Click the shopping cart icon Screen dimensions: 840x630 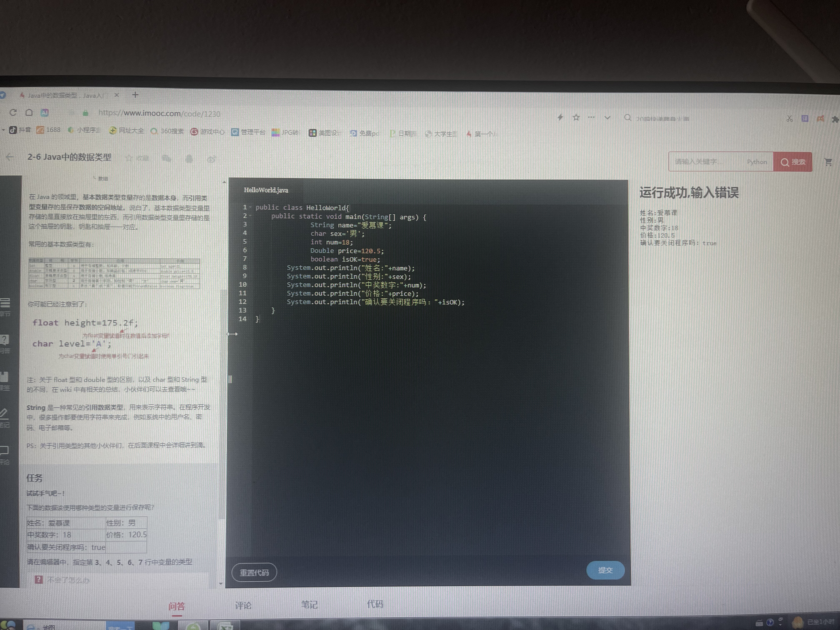coord(828,162)
